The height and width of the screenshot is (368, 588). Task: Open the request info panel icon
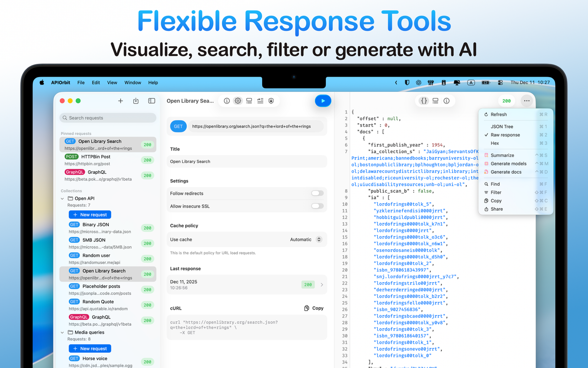(226, 101)
